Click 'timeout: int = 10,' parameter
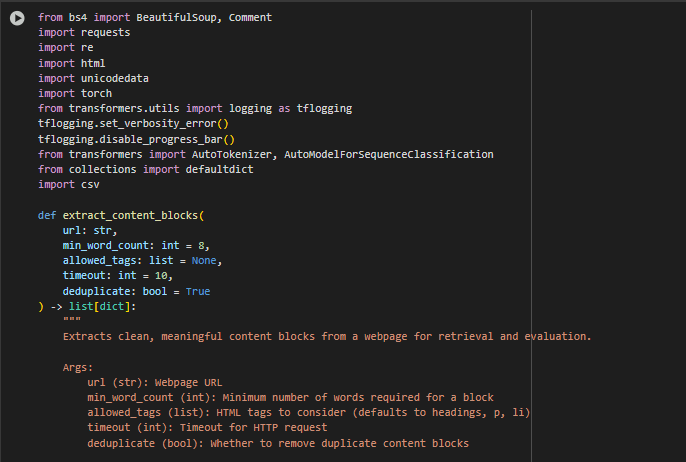Image resolution: width=686 pixels, height=462 pixels. 118,276
